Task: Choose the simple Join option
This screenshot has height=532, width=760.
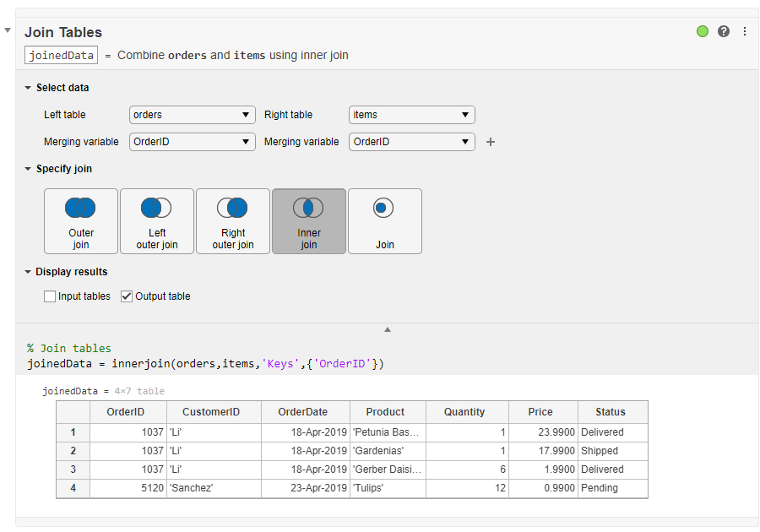Action: [385, 220]
